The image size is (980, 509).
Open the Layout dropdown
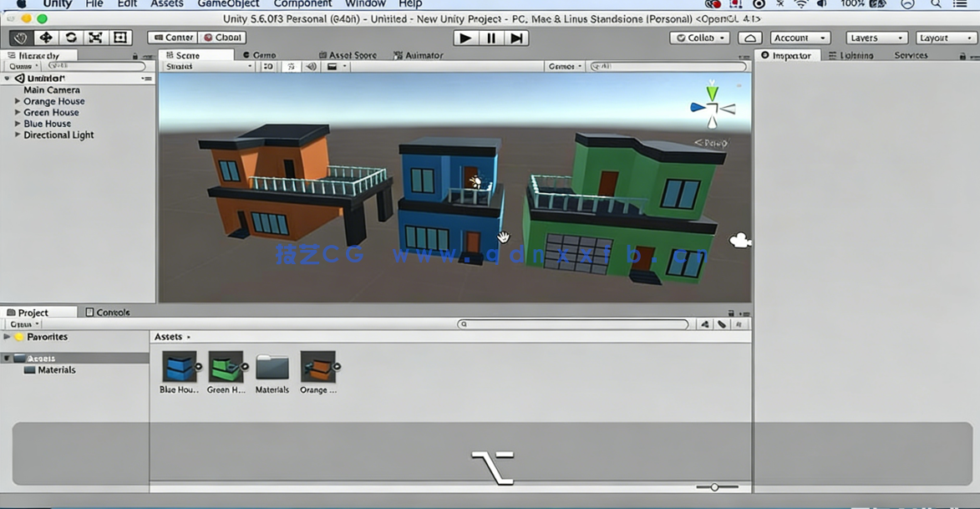click(x=945, y=37)
